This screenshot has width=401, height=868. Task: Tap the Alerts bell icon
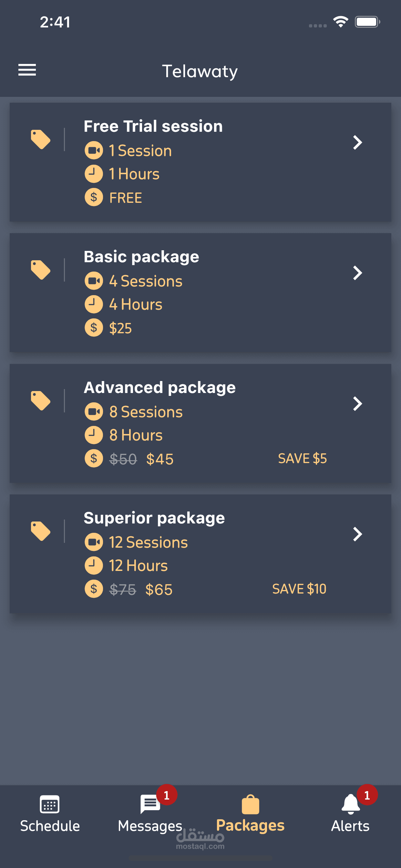pyautogui.click(x=350, y=804)
